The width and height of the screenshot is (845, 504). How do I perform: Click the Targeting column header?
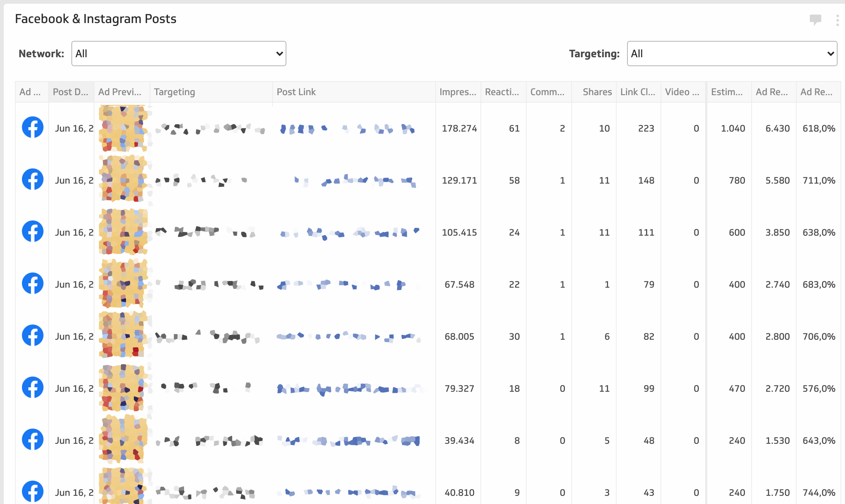174,92
